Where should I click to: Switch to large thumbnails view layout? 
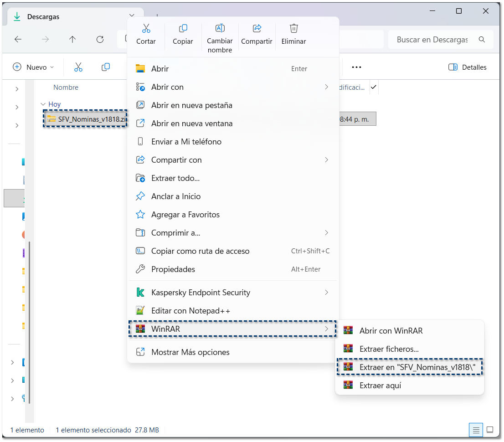490,430
